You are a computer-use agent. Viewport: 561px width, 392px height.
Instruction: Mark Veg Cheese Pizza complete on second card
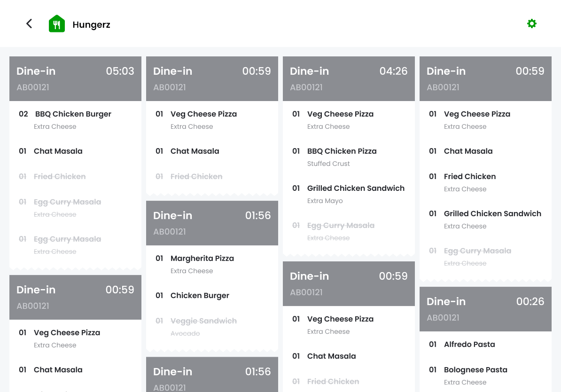tap(203, 114)
